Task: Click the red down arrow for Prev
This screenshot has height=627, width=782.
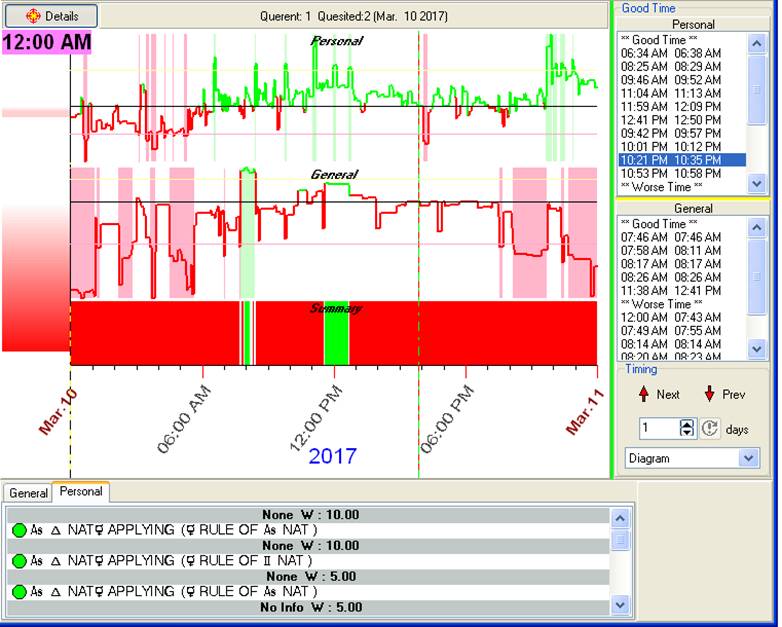Action: [x=709, y=394]
